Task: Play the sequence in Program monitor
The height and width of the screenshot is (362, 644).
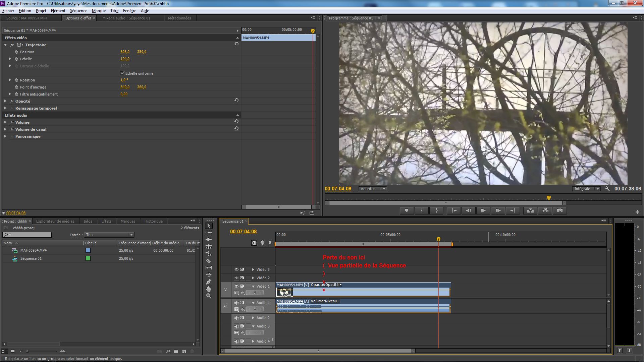Action: 483,210
